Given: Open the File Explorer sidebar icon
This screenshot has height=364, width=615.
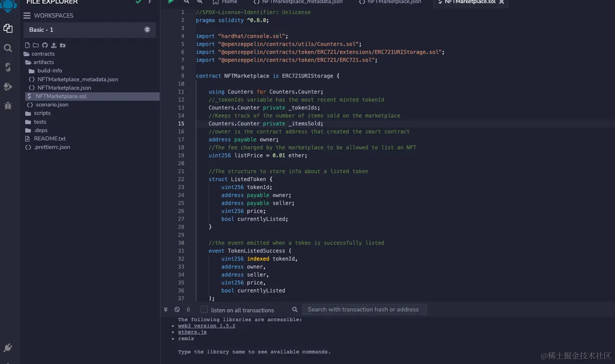Looking at the screenshot, I should tap(8, 29).
